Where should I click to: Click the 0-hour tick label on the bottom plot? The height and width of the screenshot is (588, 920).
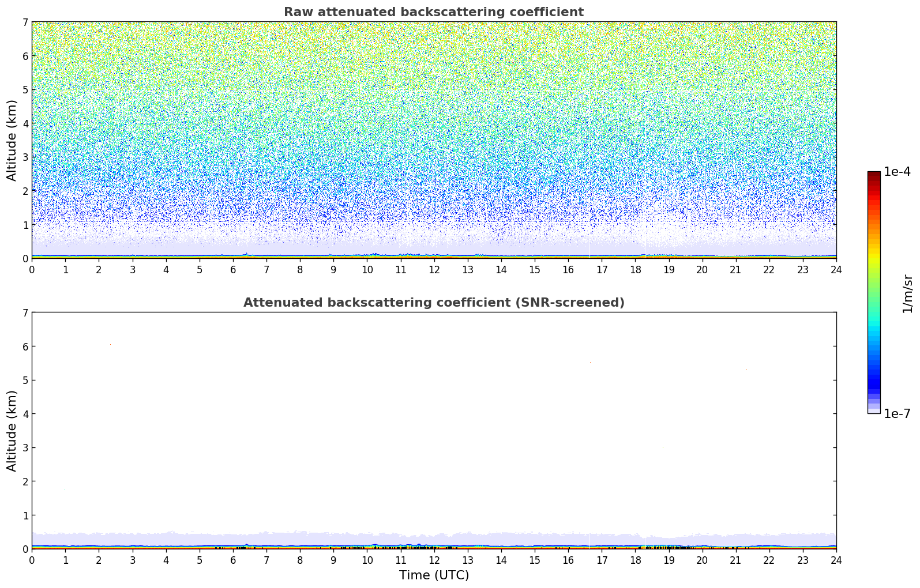coord(32,560)
